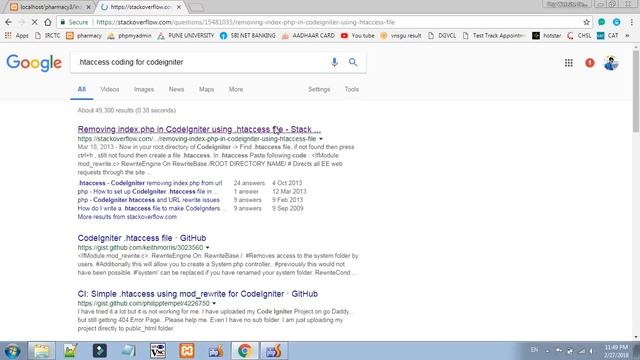Open the pharmacy bookmark
The height and width of the screenshot is (360, 640).
(x=84, y=36)
